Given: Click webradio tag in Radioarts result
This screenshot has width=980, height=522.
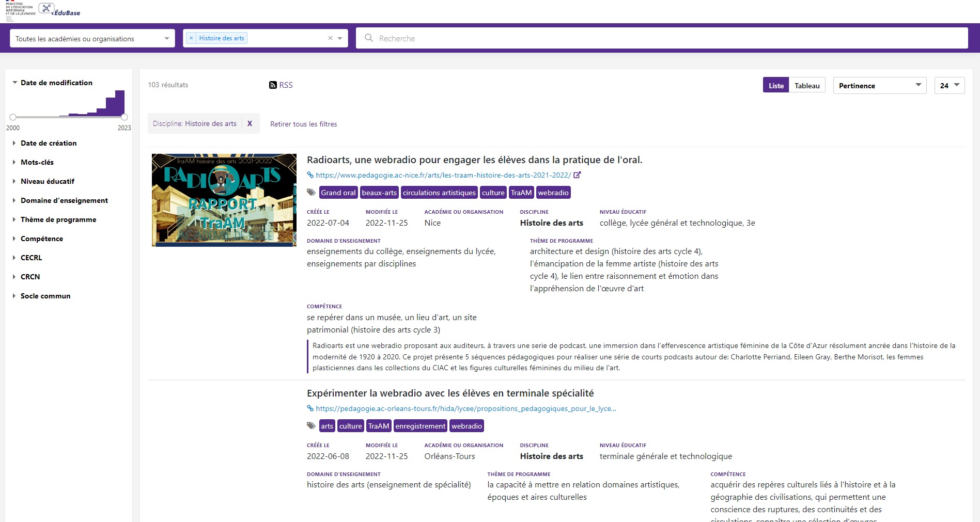Looking at the screenshot, I should (553, 193).
